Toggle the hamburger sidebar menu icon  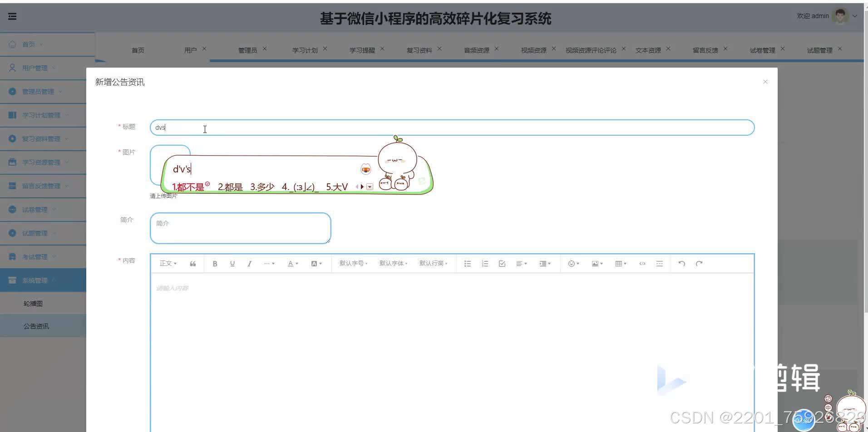[12, 16]
